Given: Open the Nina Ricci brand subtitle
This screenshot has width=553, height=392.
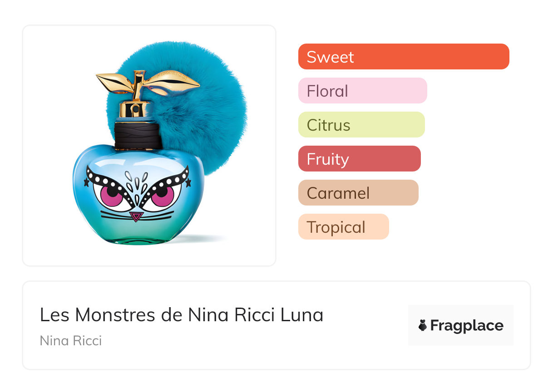Looking at the screenshot, I should click(x=71, y=340).
